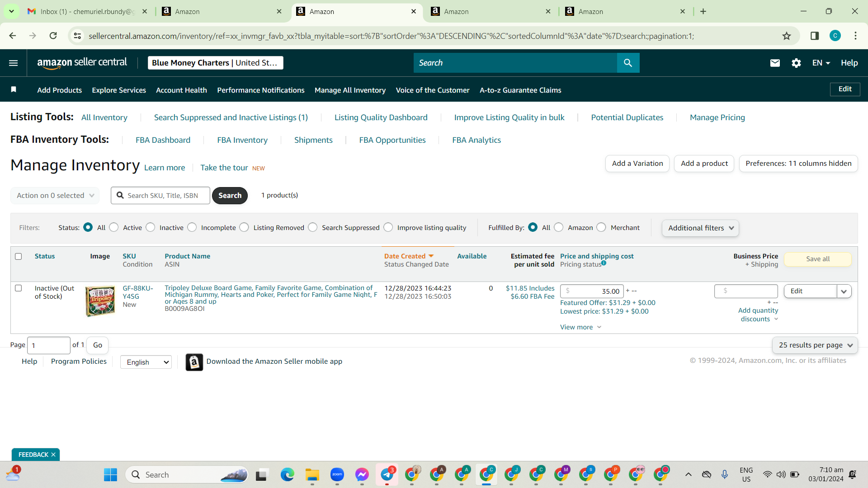Screen dimensions: 868x488
Task: Open the English language selector
Action: click(146, 362)
